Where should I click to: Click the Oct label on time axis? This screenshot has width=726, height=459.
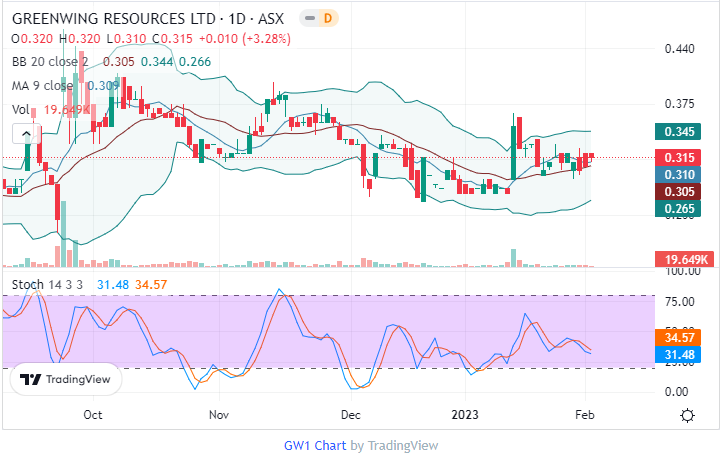click(x=93, y=413)
